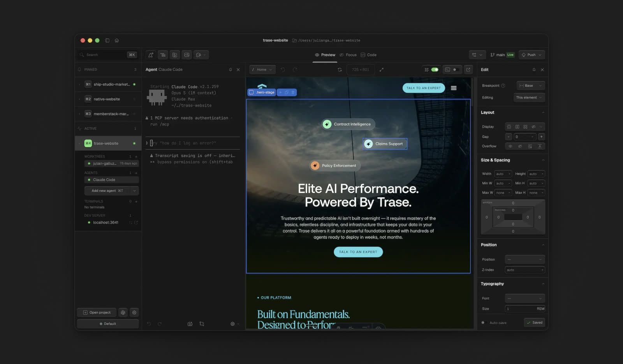Screen dimensions: 623x364
Task: Click the gear settings icon beside Open project
Action: tap(134, 312)
